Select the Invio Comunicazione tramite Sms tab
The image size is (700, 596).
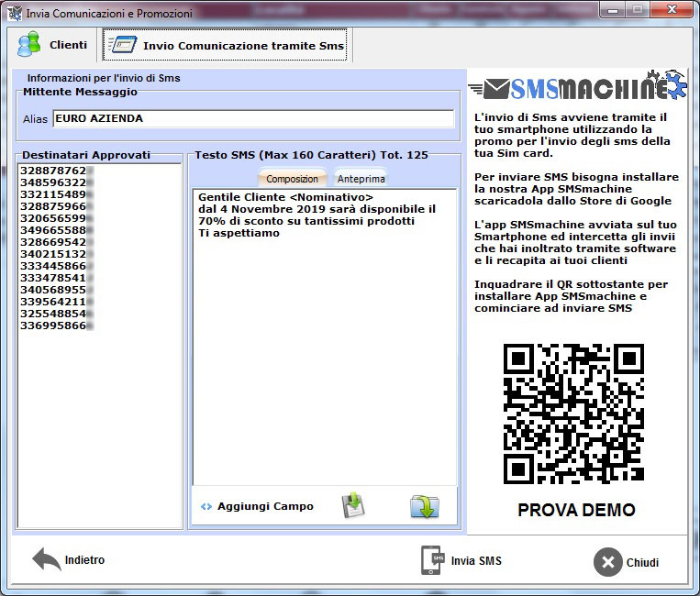[225, 45]
